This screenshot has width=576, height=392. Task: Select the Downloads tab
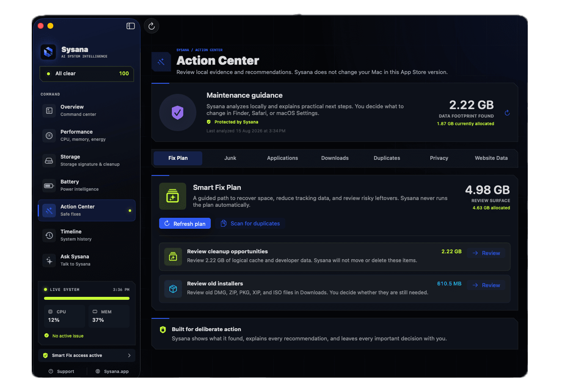335,158
